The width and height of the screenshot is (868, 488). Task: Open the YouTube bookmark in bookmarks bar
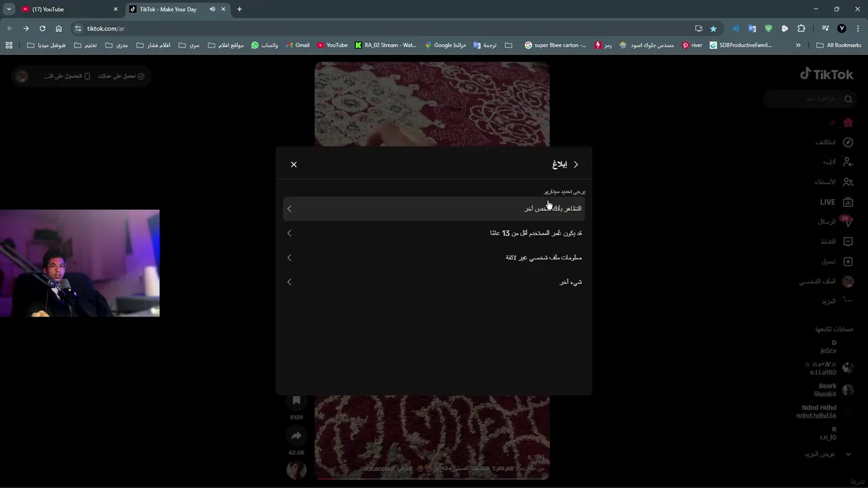click(332, 45)
